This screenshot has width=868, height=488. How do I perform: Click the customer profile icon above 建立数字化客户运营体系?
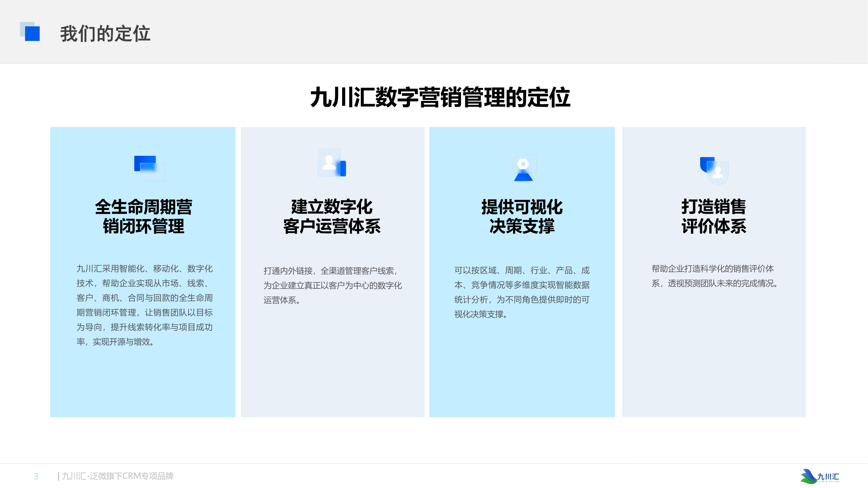coord(332,163)
